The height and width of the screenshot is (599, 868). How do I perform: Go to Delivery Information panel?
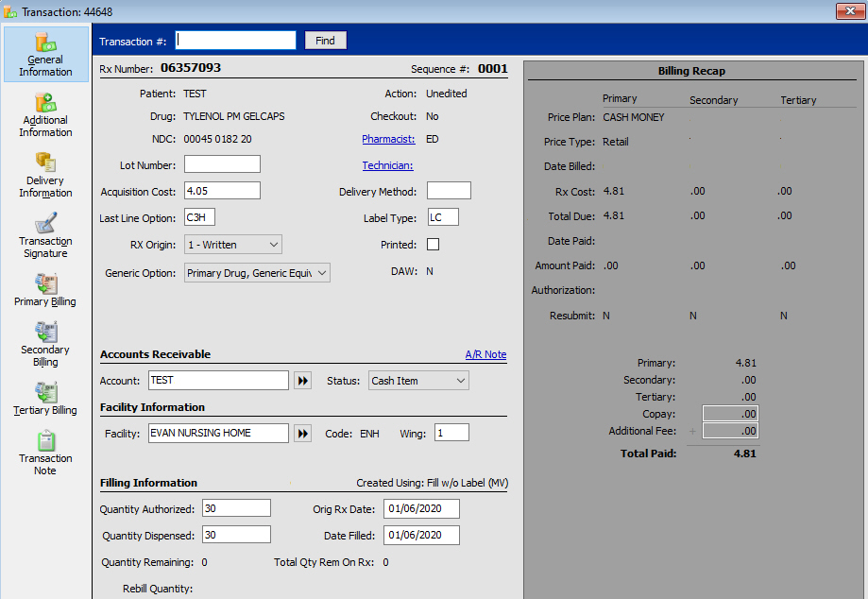coord(45,175)
